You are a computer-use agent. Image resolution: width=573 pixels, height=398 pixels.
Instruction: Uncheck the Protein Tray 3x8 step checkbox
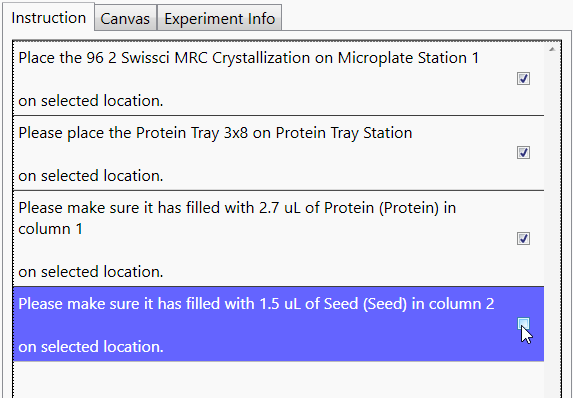pyautogui.click(x=523, y=152)
